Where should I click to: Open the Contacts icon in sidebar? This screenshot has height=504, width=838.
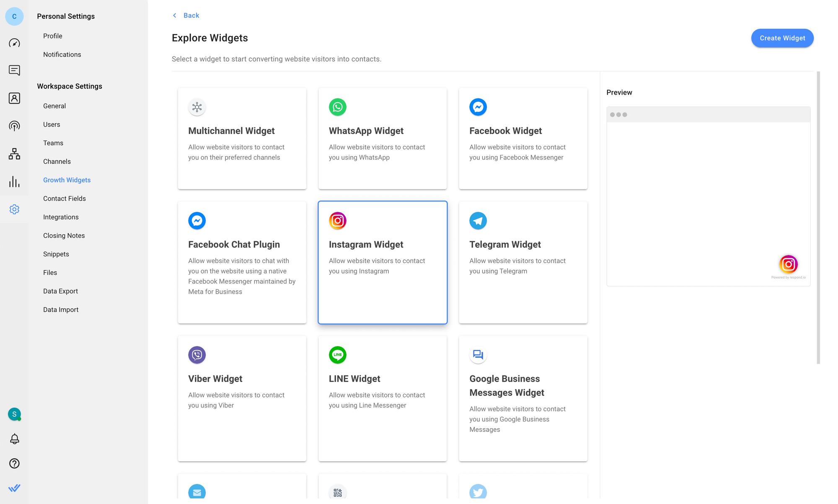14,98
